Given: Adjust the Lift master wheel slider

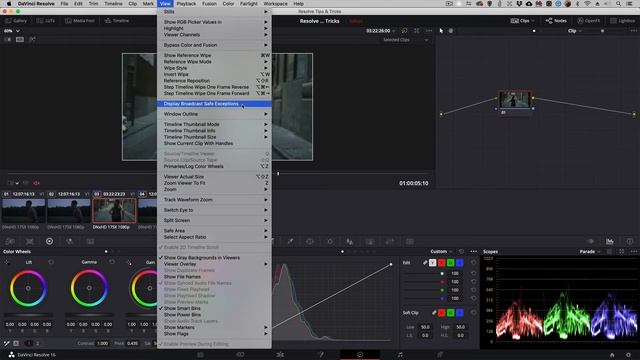Looking at the screenshot, I should (x=28, y=315).
